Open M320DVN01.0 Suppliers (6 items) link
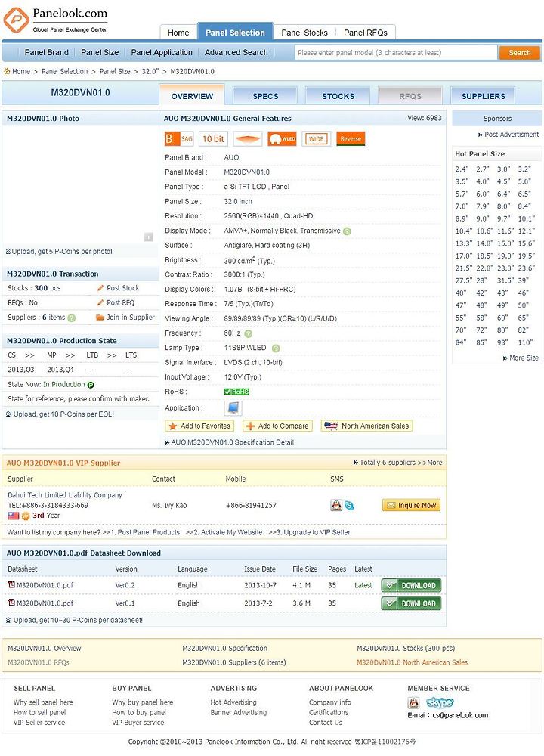The width and height of the screenshot is (544, 756). tap(233, 662)
